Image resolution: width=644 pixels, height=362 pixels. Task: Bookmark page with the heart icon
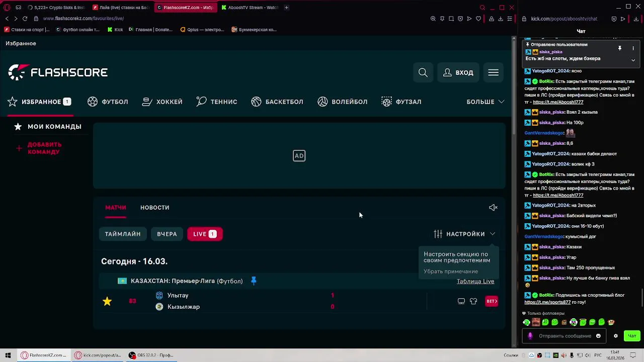tap(478, 19)
